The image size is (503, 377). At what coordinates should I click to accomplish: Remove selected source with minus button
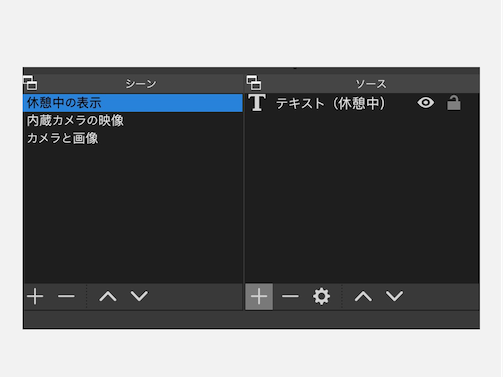[290, 296]
